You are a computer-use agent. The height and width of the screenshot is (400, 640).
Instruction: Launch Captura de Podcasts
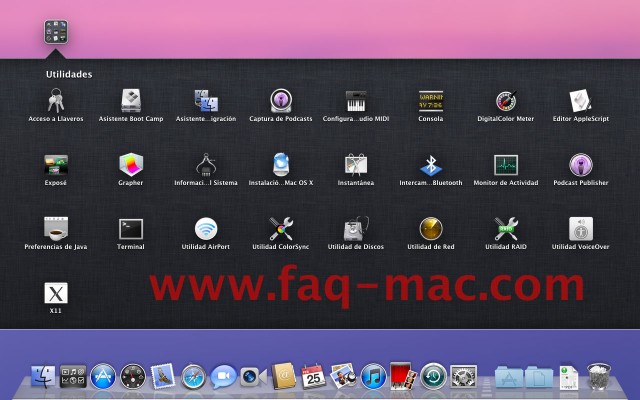coord(281,101)
